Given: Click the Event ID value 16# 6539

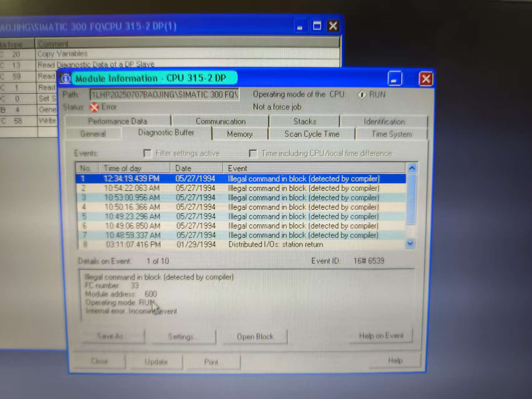Looking at the screenshot, I should 369,261.
